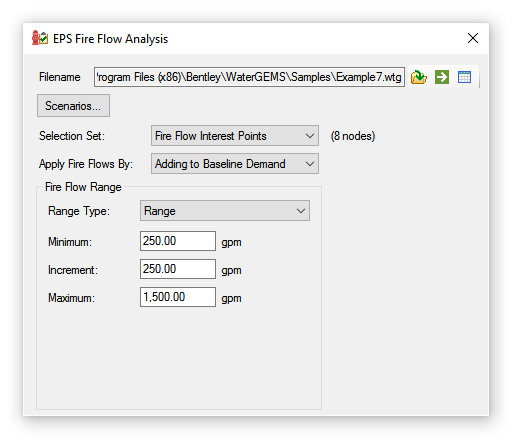Click the gpm unit beside Increment field
The height and width of the screenshot is (442, 512).
[231, 270]
